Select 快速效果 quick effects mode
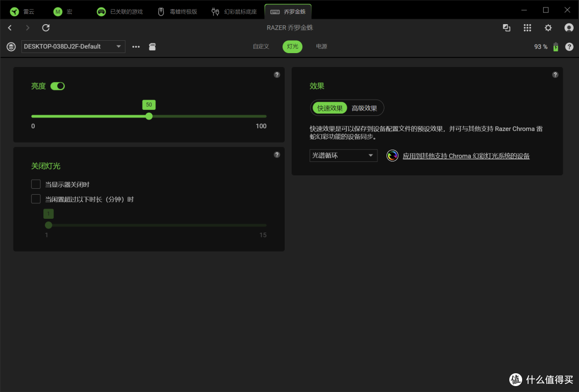 [330, 108]
